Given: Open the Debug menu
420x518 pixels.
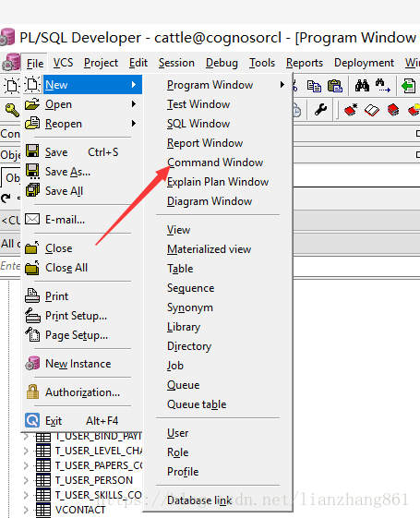Looking at the screenshot, I should pos(222,63).
